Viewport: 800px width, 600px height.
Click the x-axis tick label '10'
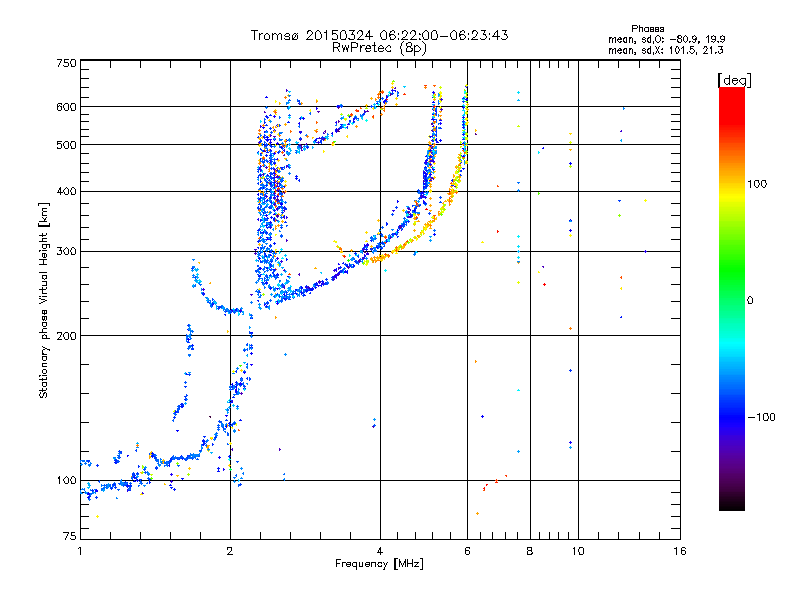pyautogui.click(x=578, y=551)
